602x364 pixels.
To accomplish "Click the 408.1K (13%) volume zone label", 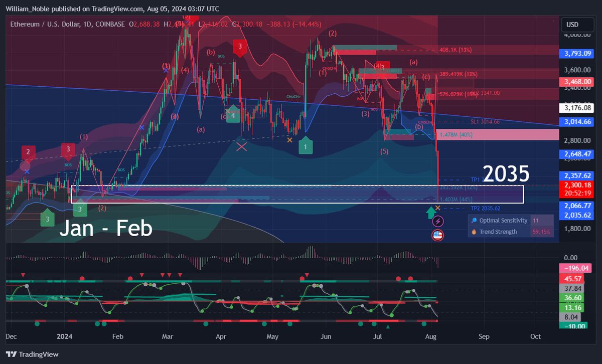I will [x=456, y=50].
